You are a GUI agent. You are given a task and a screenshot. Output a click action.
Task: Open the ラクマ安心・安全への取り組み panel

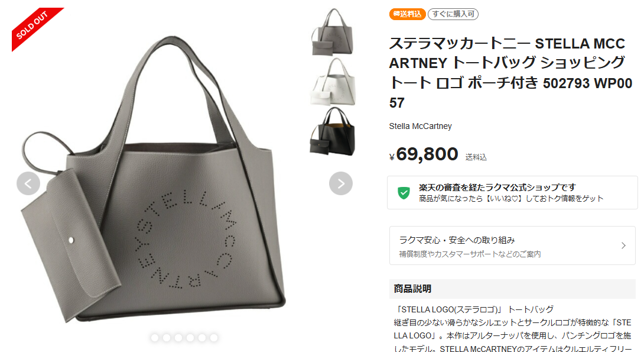(512, 246)
